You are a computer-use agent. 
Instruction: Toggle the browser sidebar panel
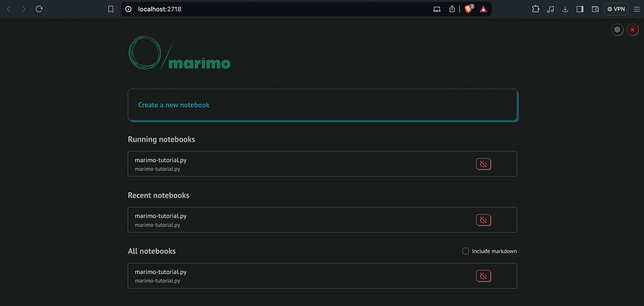(580, 9)
